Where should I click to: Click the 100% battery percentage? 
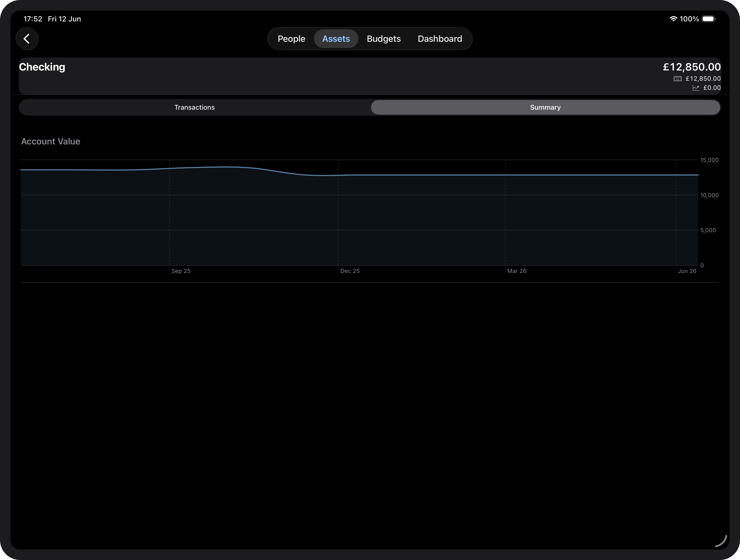coord(689,19)
